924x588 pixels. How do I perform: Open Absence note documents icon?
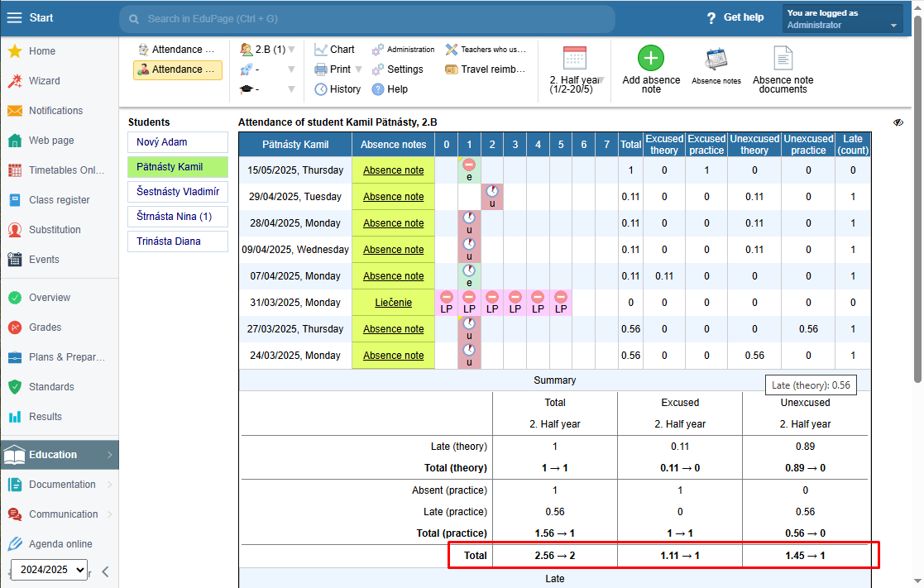tap(783, 59)
